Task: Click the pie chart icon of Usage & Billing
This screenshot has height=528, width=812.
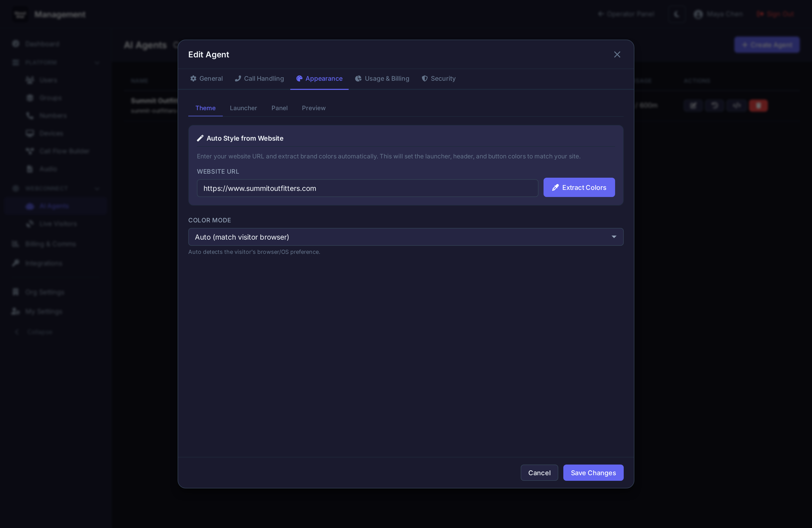Action: tap(358, 78)
